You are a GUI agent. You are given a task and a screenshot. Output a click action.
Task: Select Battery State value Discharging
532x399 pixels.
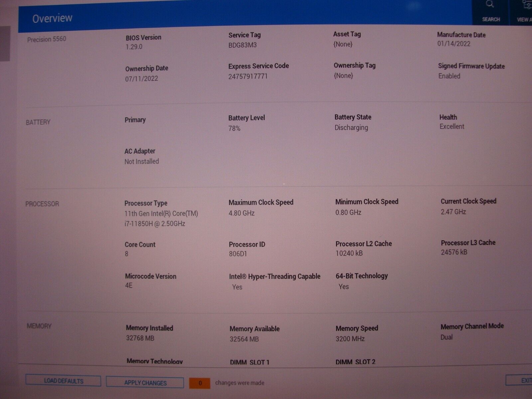coord(351,127)
